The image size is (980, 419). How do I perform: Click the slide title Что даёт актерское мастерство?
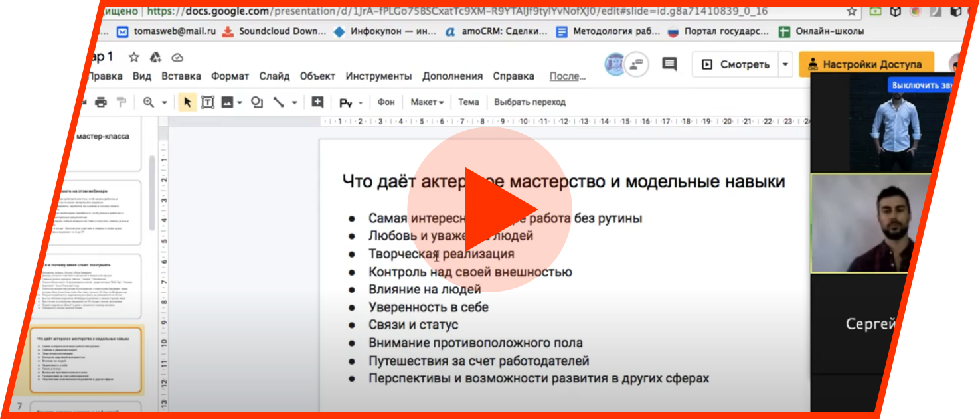point(563,181)
